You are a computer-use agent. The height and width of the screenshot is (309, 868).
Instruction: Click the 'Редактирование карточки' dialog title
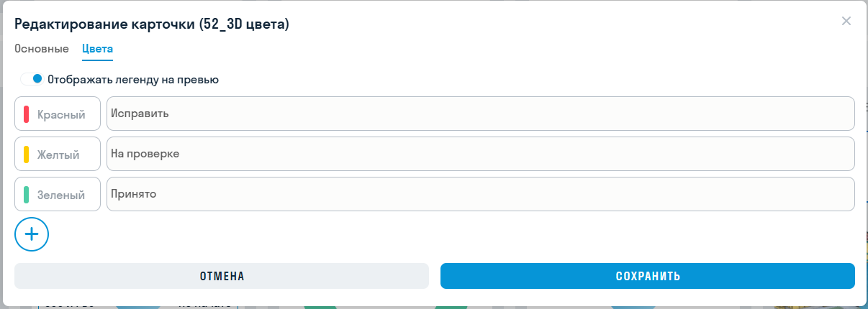pyautogui.click(x=101, y=24)
